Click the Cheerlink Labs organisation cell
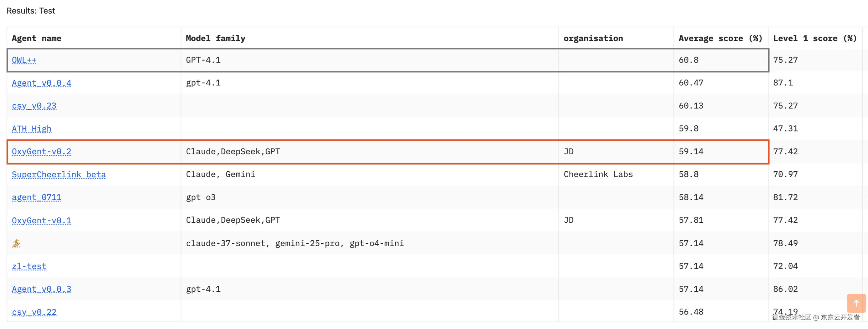The height and width of the screenshot is (329, 868). [598, 174]
